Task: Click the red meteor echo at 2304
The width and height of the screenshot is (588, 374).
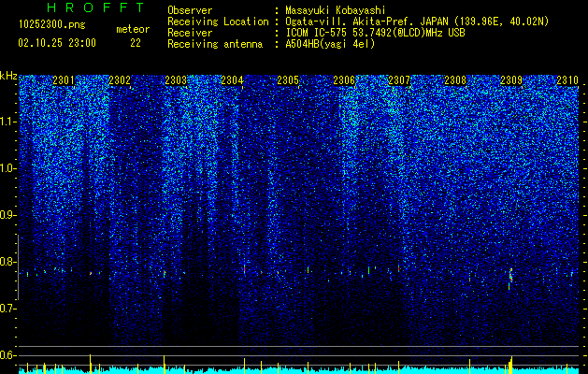Action: point(245,269)
